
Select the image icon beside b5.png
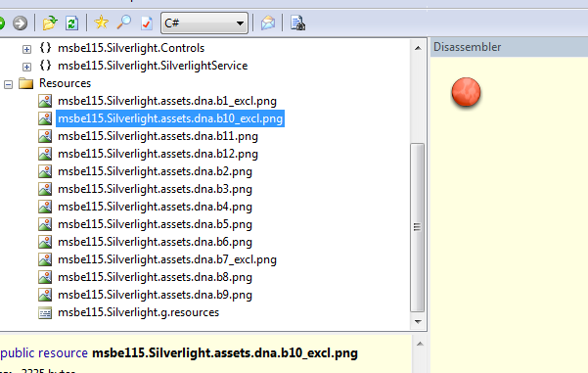45,224
